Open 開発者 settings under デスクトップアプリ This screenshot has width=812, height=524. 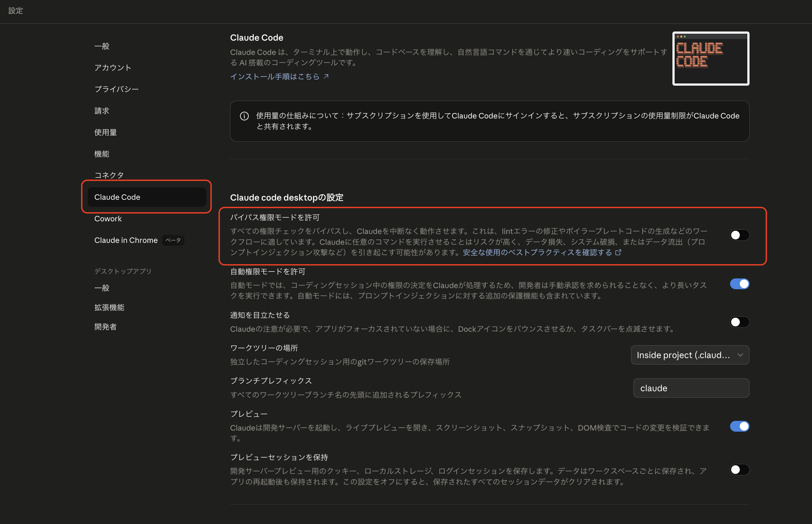(x=106, y=327)
